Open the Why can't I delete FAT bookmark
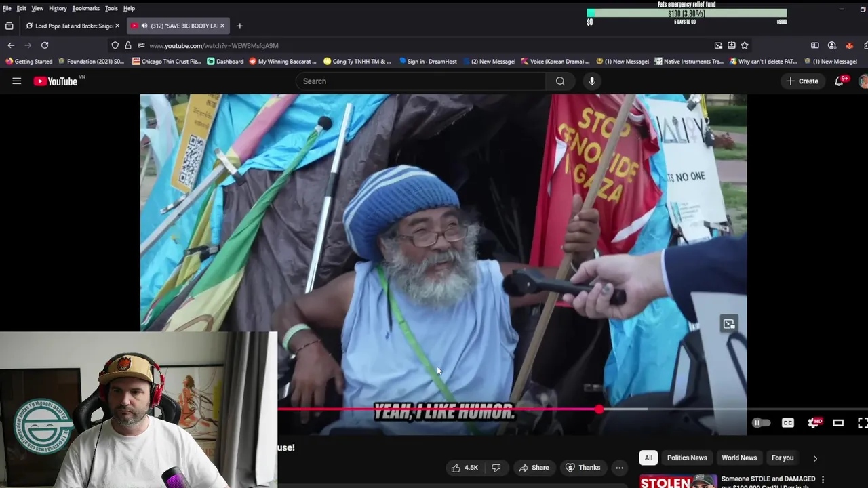 [763, 61]
